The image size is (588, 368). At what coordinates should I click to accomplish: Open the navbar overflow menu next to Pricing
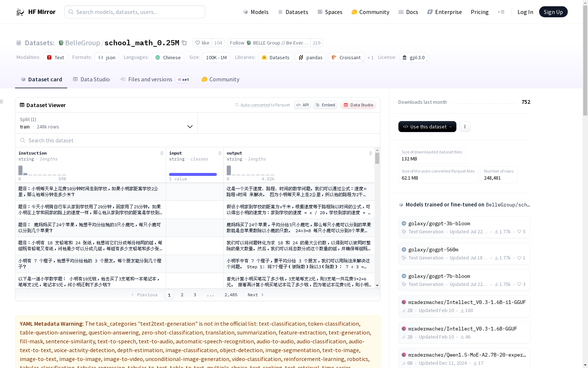tap(501, 12)
